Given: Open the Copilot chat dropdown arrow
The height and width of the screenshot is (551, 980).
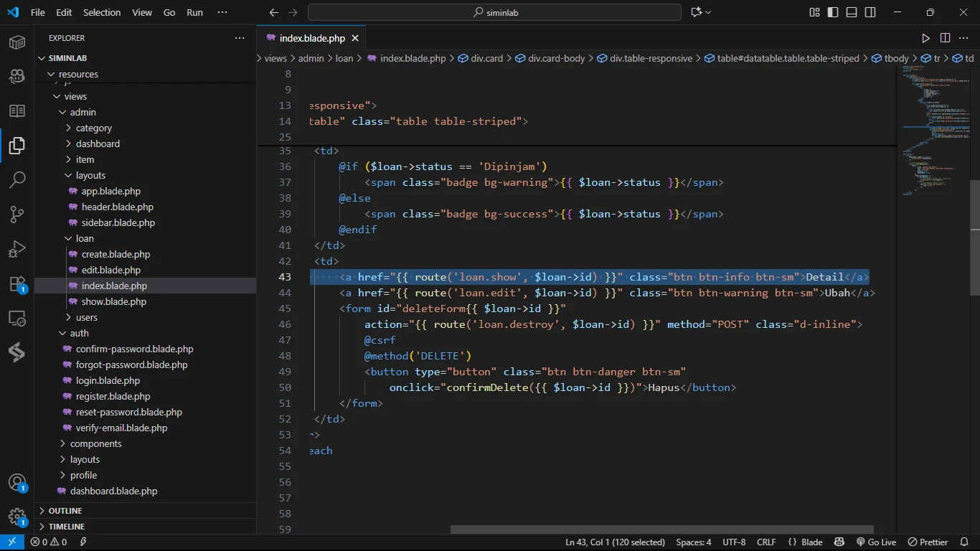Looking at the screenshot, I should point(709,12).
